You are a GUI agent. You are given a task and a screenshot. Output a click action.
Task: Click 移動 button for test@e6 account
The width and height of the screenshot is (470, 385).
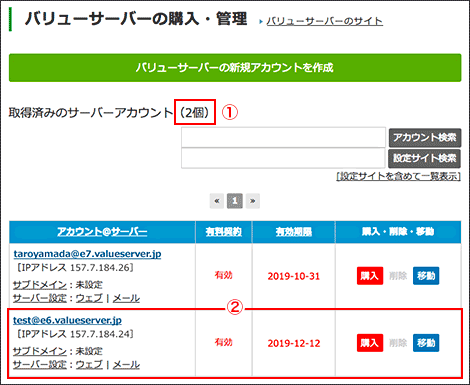click(x=426, y=343)
